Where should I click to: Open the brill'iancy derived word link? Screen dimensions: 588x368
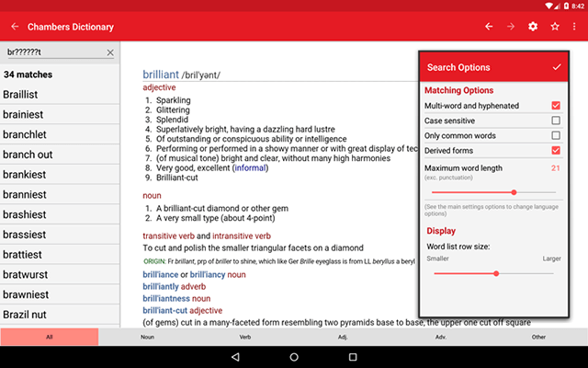[208, 274]
